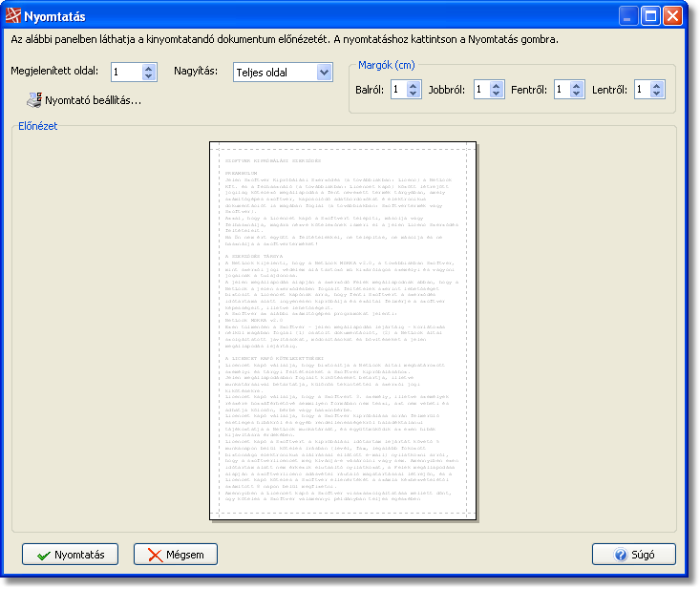Click the Mégsem cancel button
Screen dimensions: 700x589
point(176,555)
